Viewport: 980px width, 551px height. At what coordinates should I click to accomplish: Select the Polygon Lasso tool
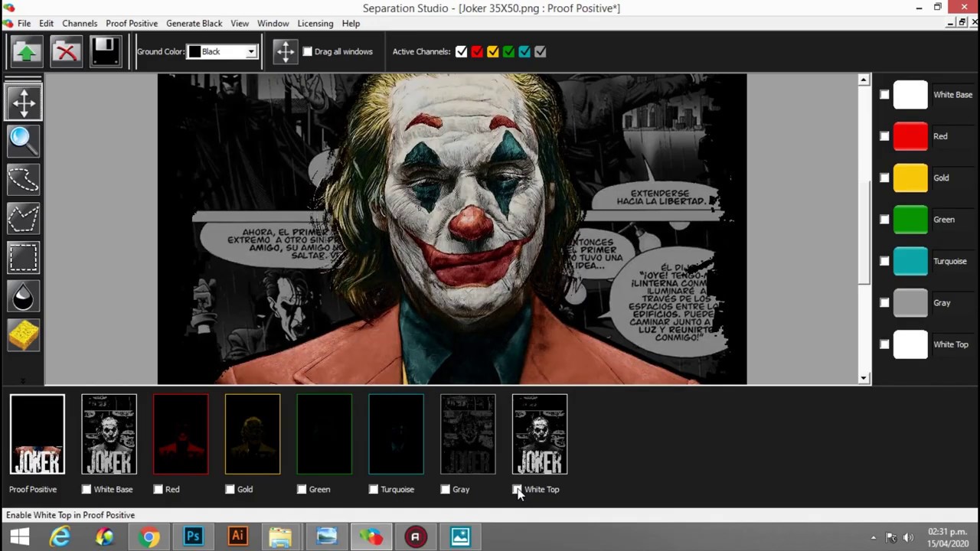[x=23, y=220]
